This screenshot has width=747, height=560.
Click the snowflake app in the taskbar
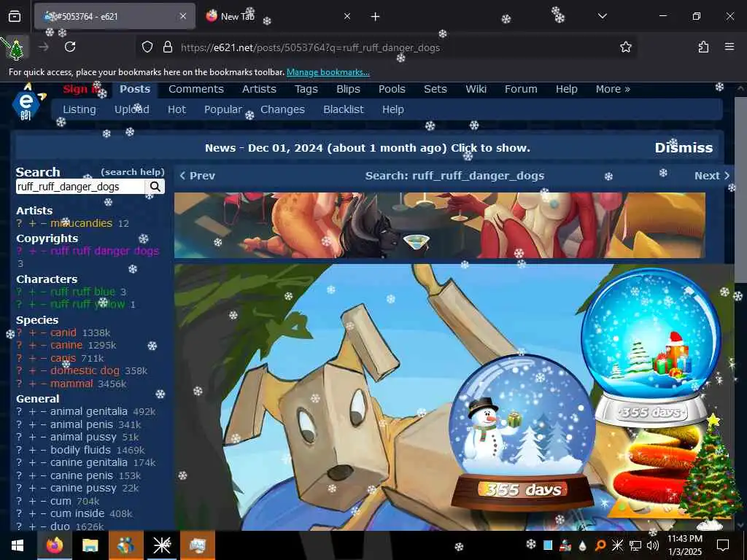point(161,545)
